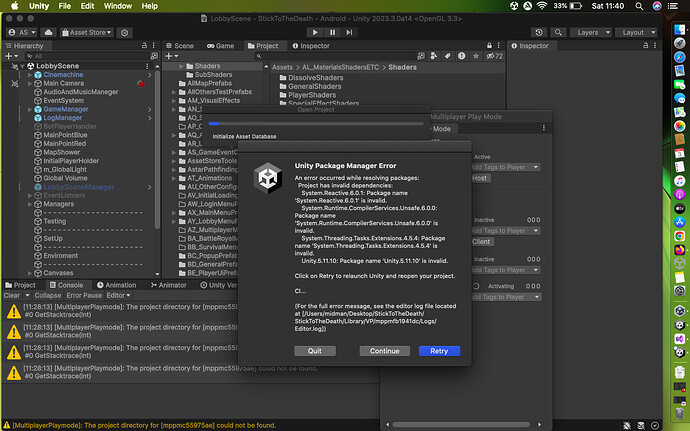
Task: Open the Editor dropdown in Console
Action: pos(119,296)
